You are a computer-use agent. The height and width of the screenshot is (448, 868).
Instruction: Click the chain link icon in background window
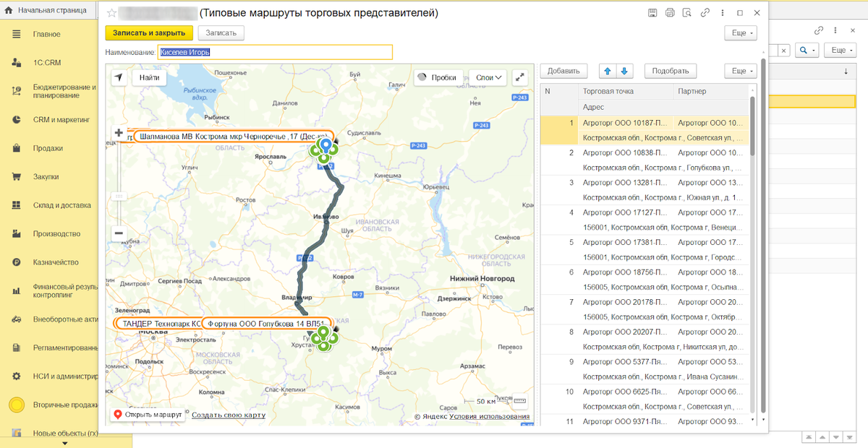click(819, 30)
